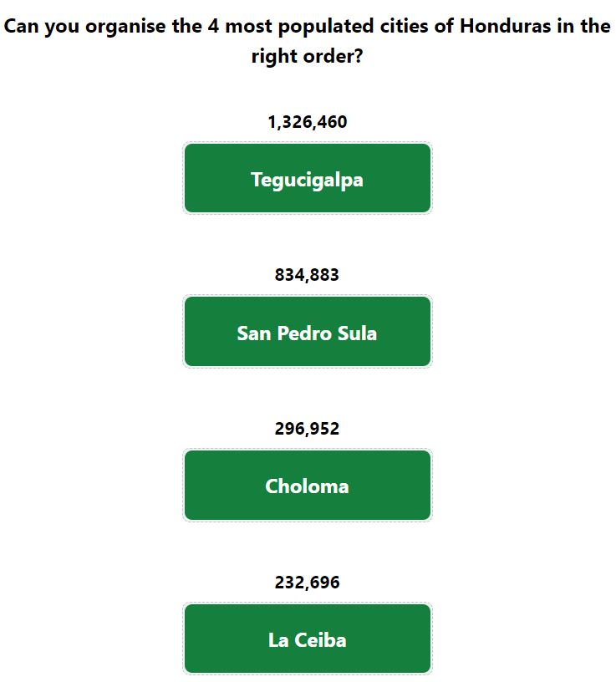Click the Tegucigalpa city card
The image size is (616, 682).
coord(308,178)
